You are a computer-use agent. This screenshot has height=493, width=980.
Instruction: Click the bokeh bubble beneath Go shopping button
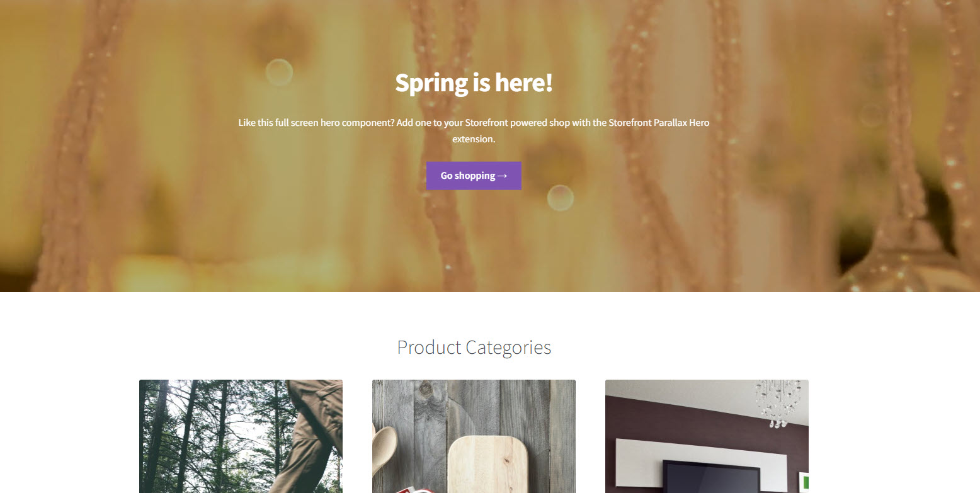[x=560, y=198]
